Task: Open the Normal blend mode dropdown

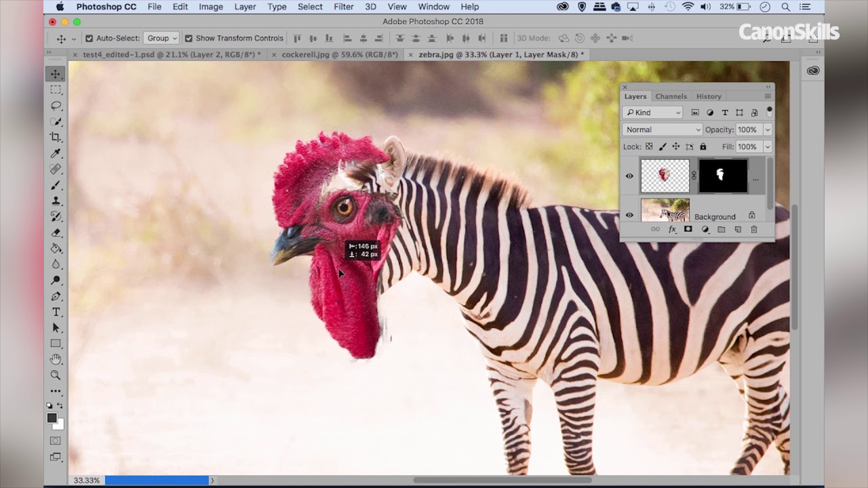Action: (x=662, y=129)
